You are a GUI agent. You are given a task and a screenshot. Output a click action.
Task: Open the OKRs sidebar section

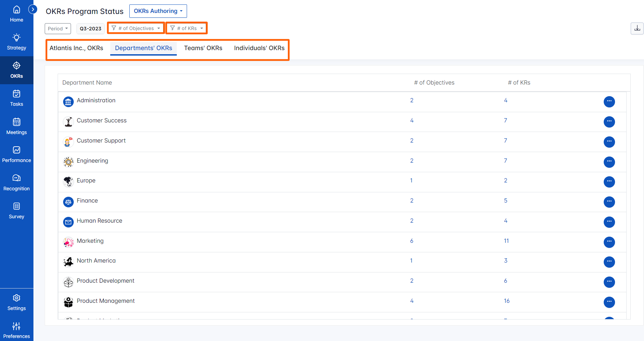[16, 70]
